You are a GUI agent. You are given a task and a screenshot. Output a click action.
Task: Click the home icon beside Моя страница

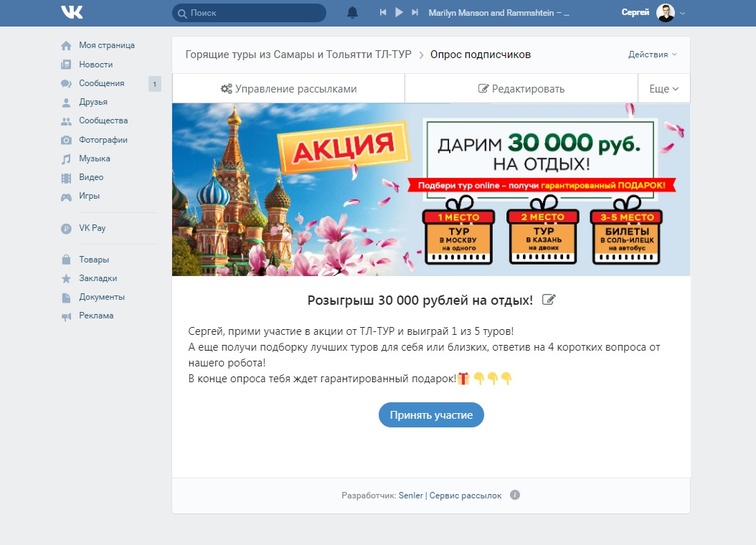click(66, 46)
